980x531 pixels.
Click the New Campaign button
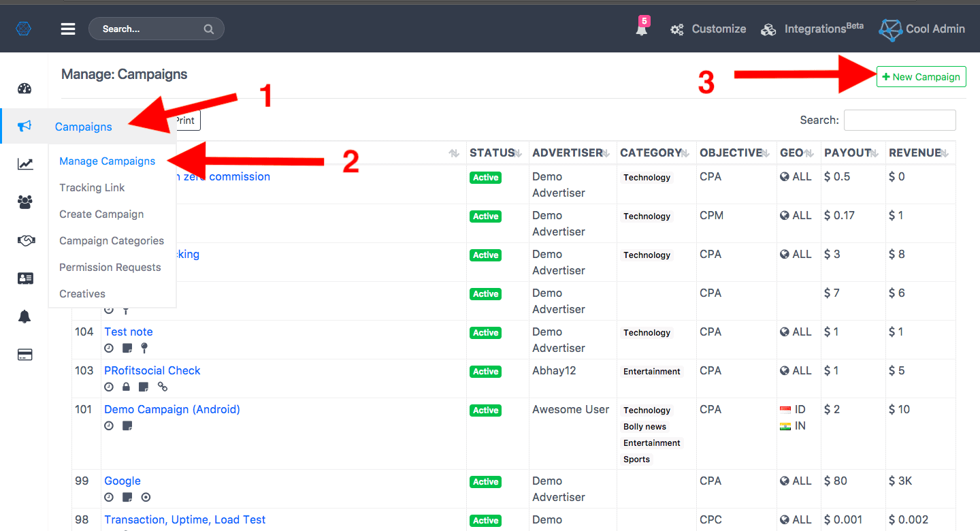click(921, 77)
